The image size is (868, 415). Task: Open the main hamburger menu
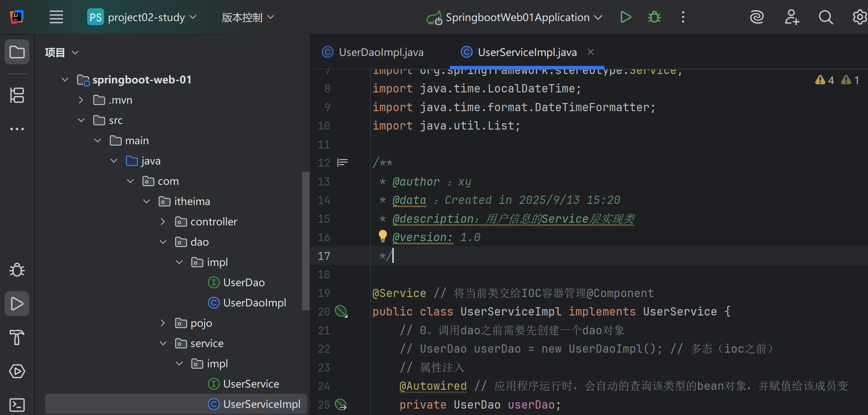(x=56, y=17)
